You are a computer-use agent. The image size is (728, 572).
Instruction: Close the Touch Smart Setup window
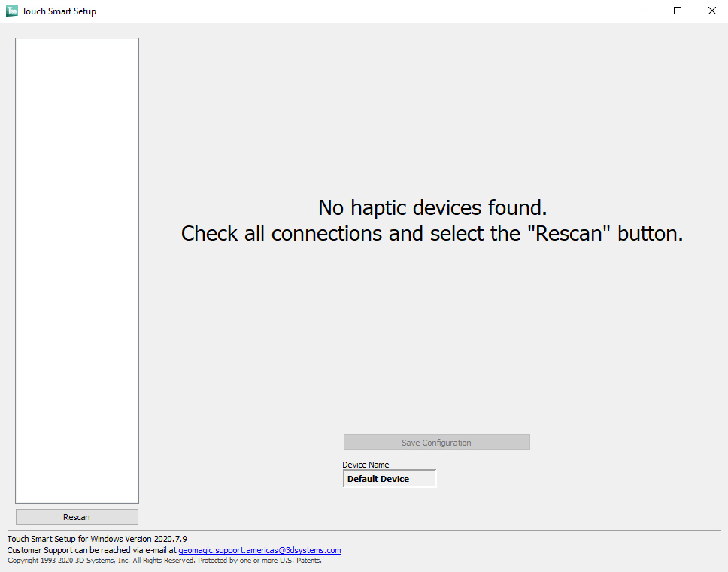711,11
